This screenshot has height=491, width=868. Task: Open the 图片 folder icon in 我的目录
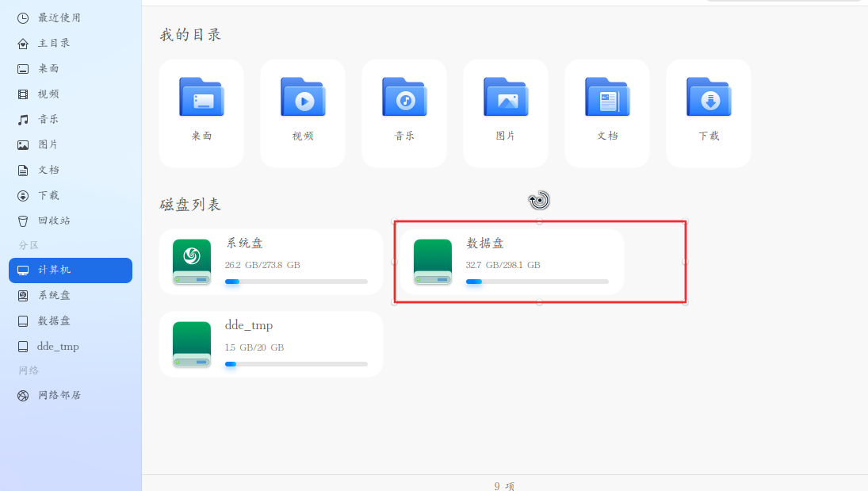point(506,97)
